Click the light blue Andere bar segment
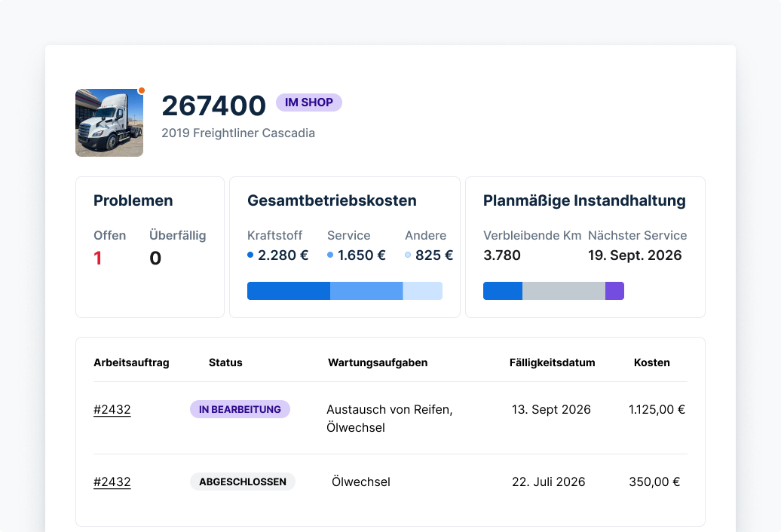The width and height of the screenshot is (781, 532). 422,291
